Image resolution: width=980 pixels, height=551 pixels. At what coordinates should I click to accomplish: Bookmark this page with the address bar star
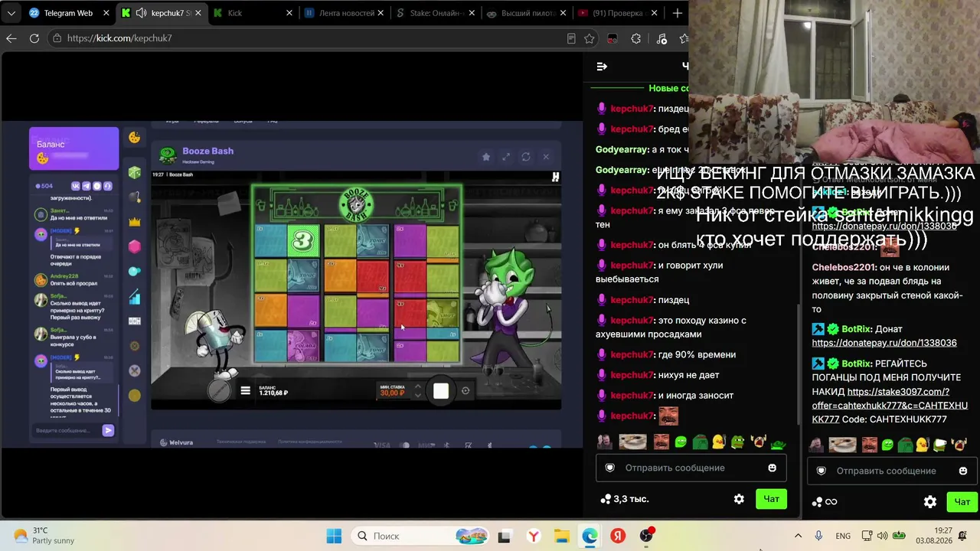pos(590,38)
